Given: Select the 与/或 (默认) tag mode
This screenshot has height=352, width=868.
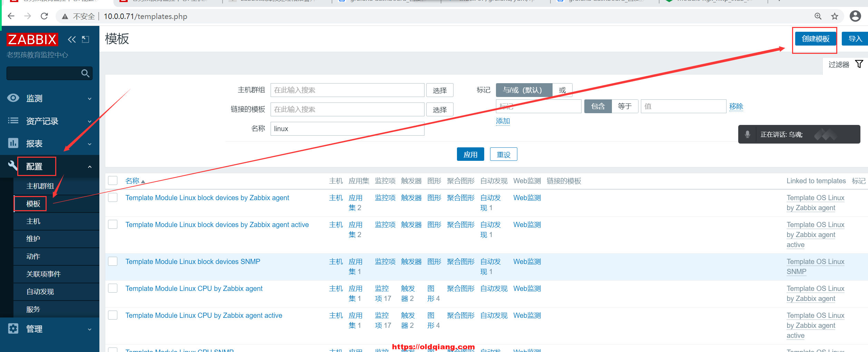Looking at the screenshot, I should [524, 90].
